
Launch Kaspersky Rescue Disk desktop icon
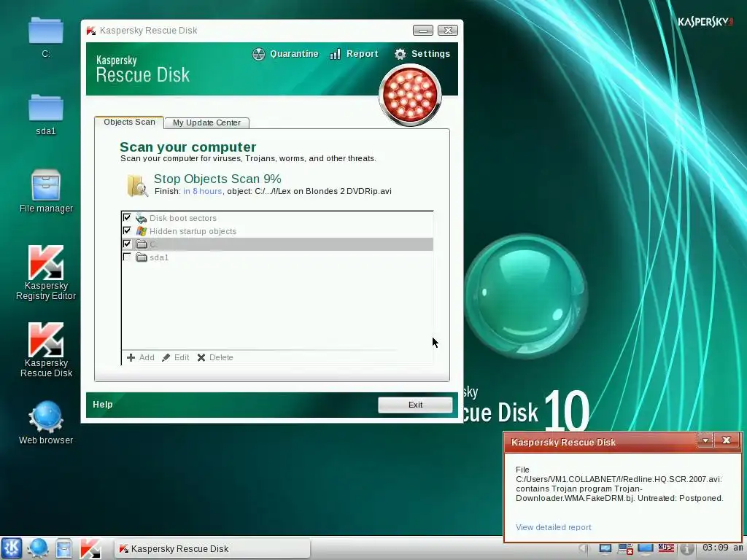(x=46, y=350)
